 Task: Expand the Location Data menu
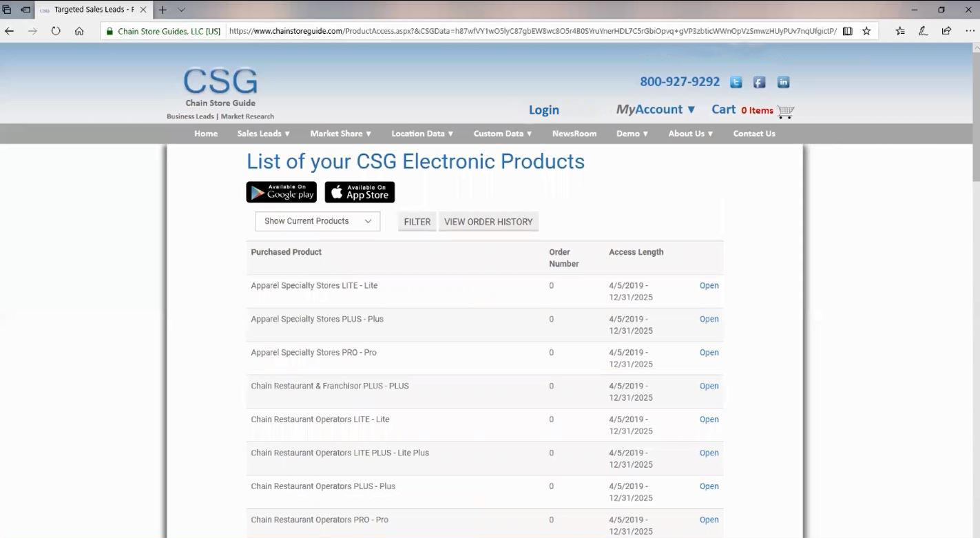pyautogui.click(x=422, y=134)
